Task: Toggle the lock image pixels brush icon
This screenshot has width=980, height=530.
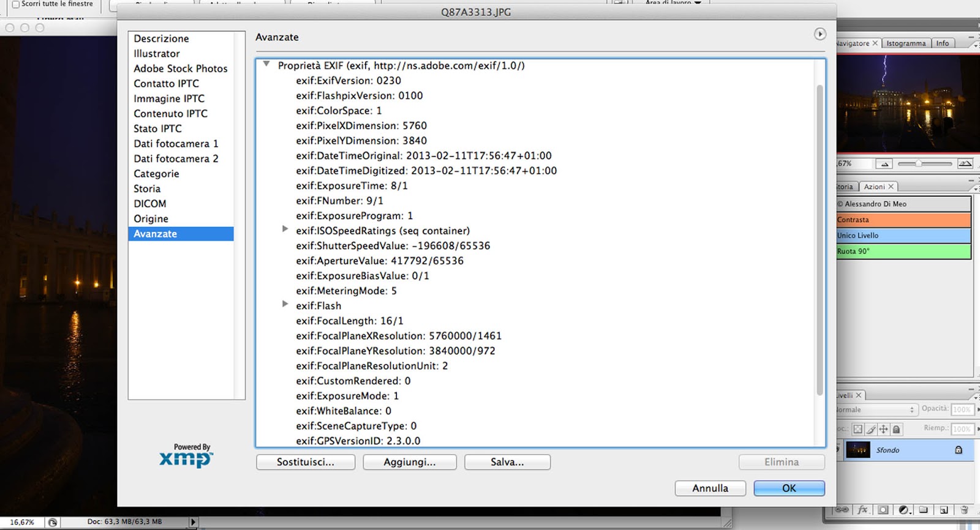Action: pos(871,430)
